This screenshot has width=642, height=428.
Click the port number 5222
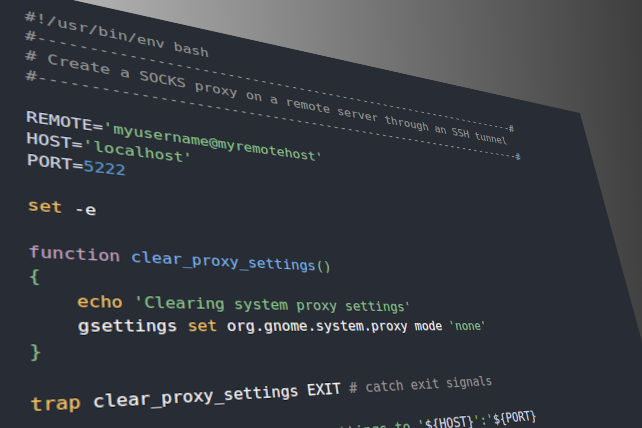pos(104,168)
